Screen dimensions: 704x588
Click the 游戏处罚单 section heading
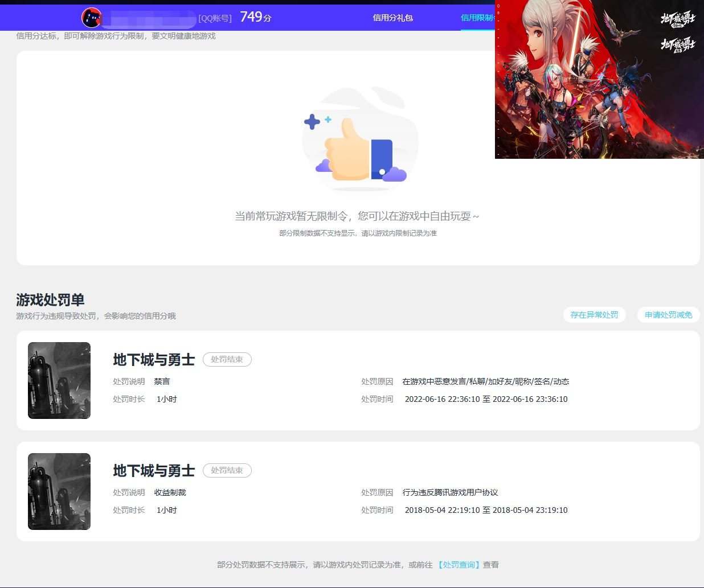[x=50, y=300]
